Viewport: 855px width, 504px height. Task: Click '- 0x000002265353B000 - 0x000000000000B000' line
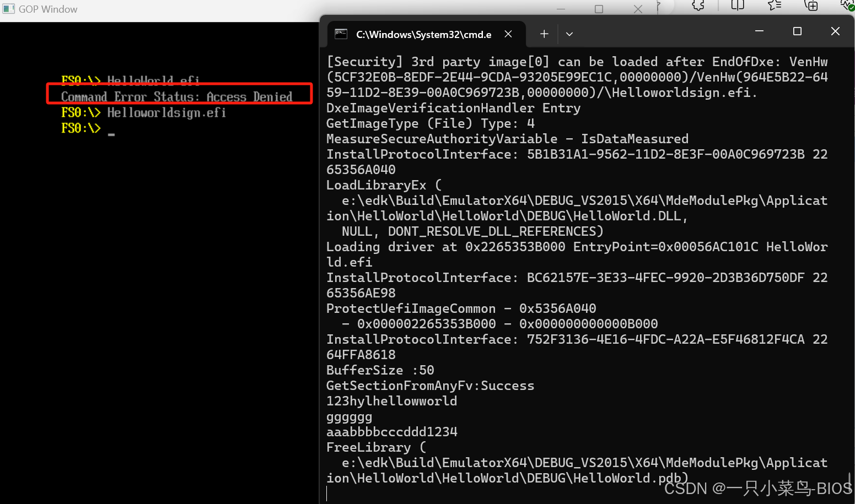click(500, 324)
